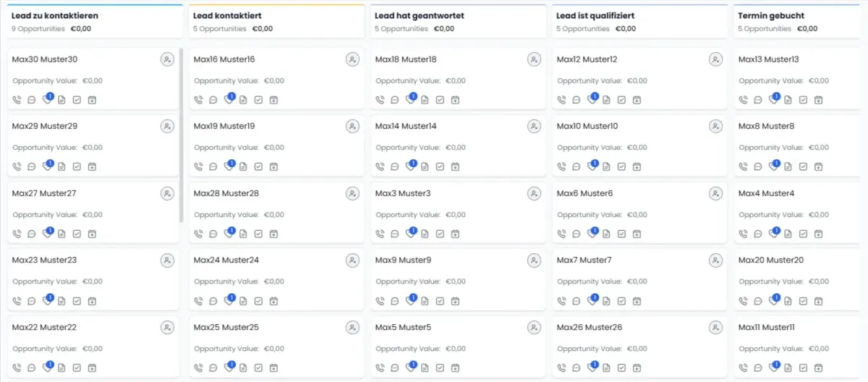868x382 pixels.
Task: Open the chat icon on Max23 Muster23 card
Action: pos(32,301)
